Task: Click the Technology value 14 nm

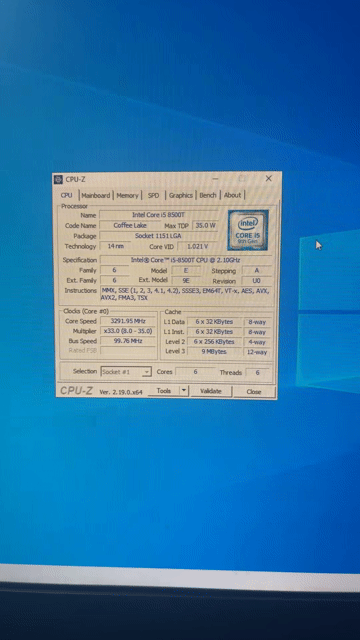Action: [116, 246]
